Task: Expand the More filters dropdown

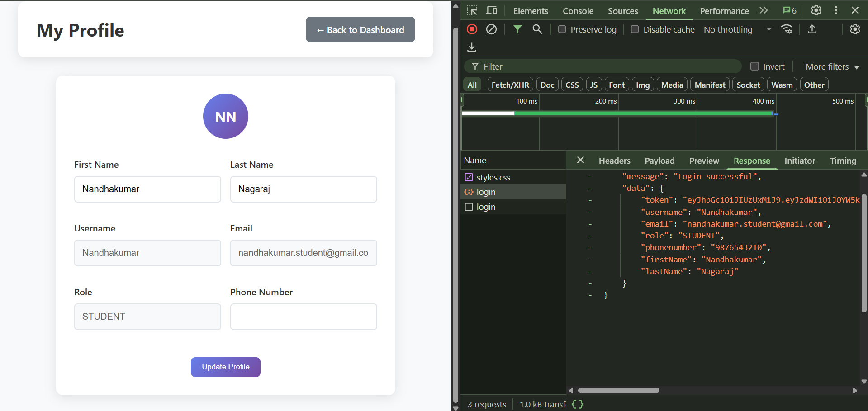Action: pos(832,66)
